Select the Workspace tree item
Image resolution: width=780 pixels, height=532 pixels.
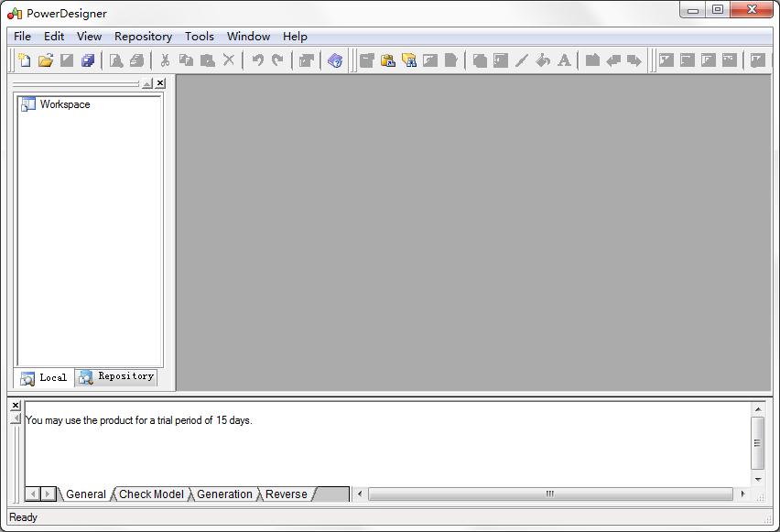pos(66,104)
